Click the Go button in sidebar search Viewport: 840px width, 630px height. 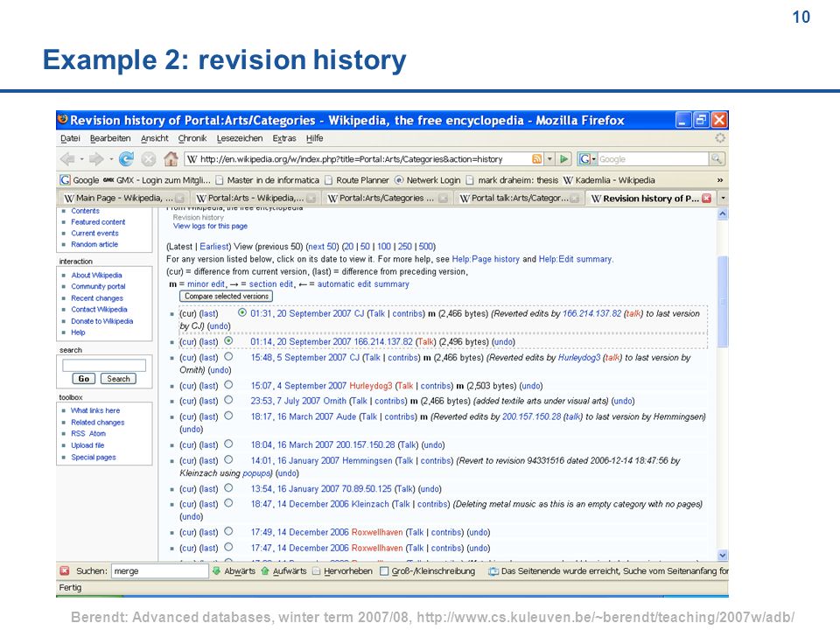coord(84,379)
